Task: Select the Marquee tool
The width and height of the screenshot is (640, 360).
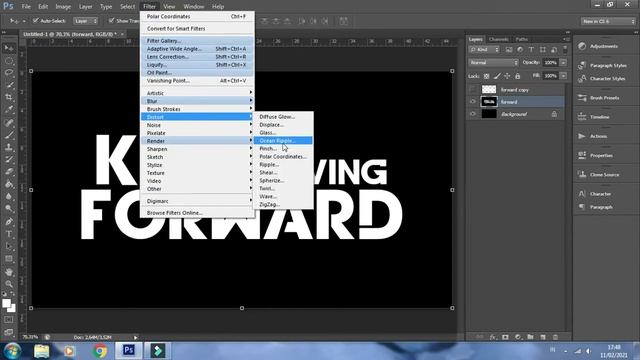Action: pyautogui.click(x=9, y=61)
